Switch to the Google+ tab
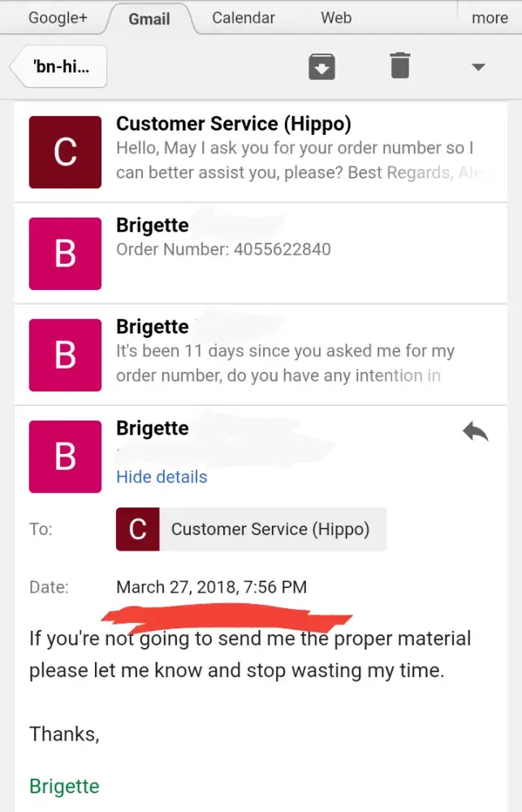The width and height of the screenshot is (522, 812). tap(58, 18)
